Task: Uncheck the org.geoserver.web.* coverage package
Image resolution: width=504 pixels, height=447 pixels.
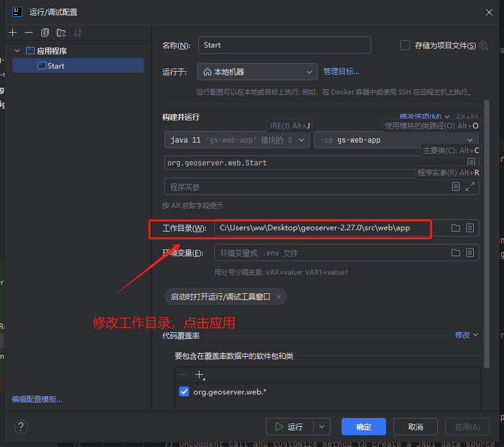Action: pyautogui.click(x=183, y=391)
